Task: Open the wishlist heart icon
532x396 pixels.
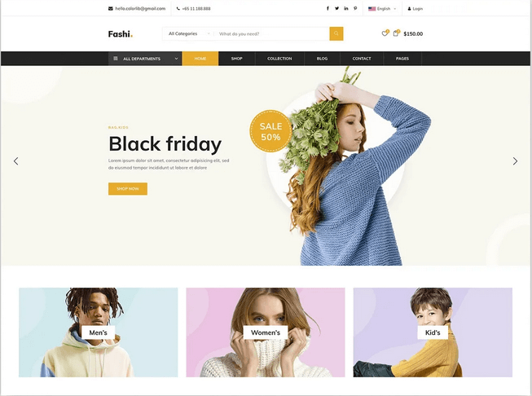Action: pos(385,33)
